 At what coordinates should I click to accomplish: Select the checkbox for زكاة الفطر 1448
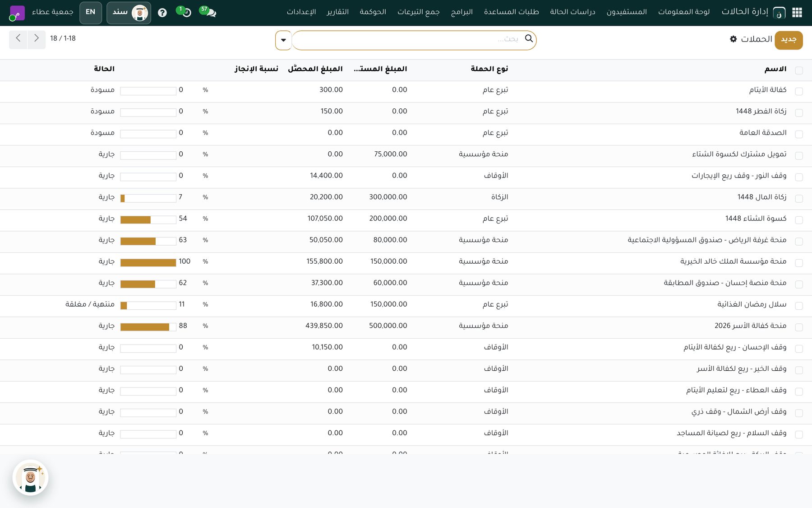point(799,113)
